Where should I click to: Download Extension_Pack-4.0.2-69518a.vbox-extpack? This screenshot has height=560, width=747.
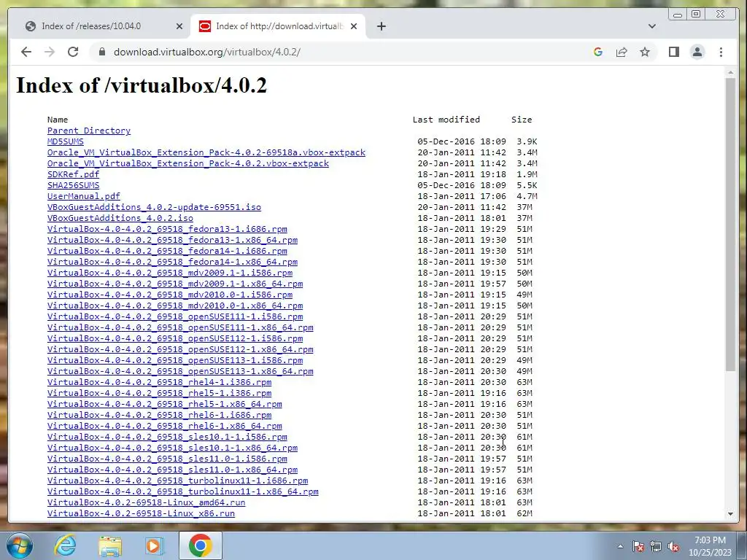click(x=206, y=152)
